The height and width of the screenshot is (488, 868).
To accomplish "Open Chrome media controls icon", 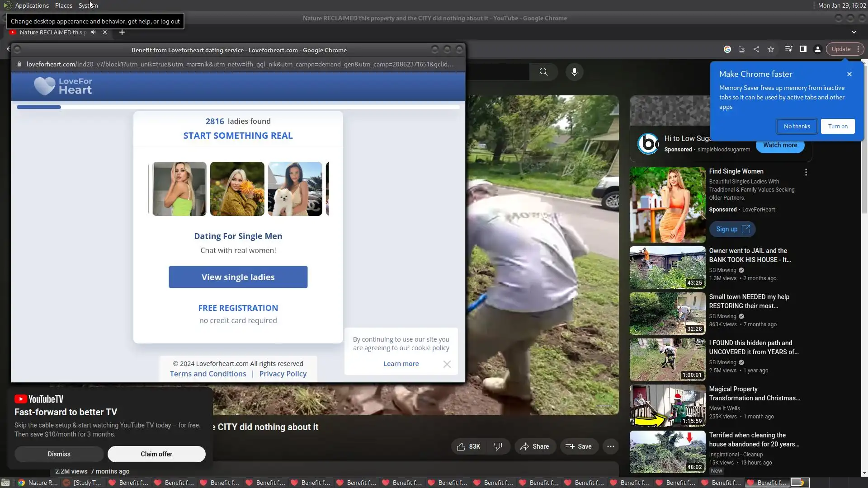I will click(x=788, y=49).
